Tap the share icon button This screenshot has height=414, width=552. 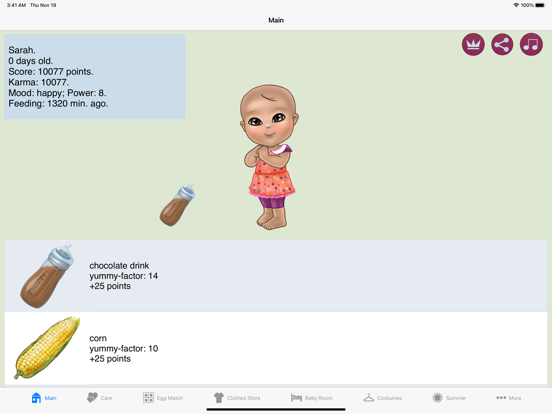point(502,45)
